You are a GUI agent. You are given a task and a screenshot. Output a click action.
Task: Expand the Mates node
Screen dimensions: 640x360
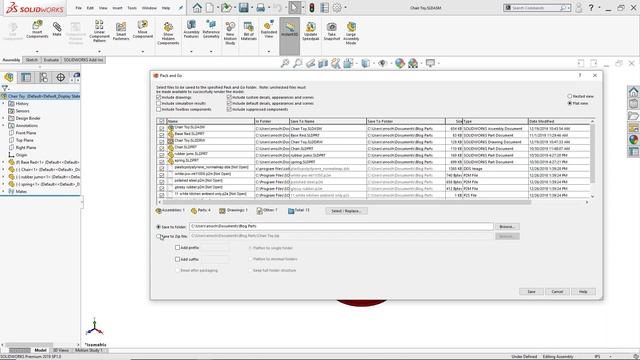4,191
